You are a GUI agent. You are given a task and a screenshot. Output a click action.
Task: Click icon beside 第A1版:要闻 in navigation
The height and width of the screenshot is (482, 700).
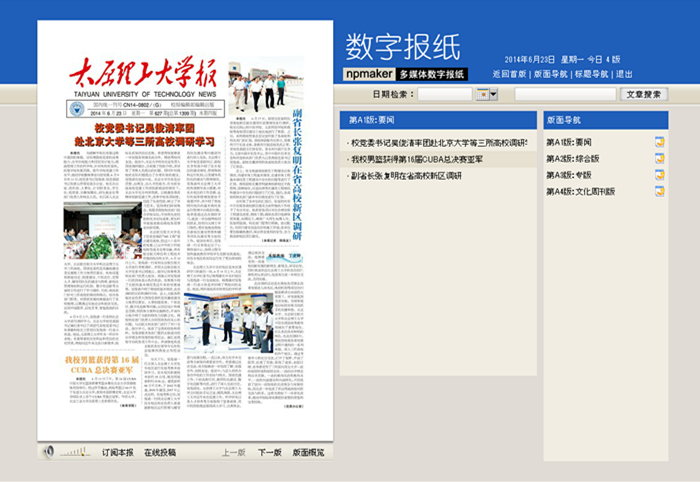coord(659,142)
